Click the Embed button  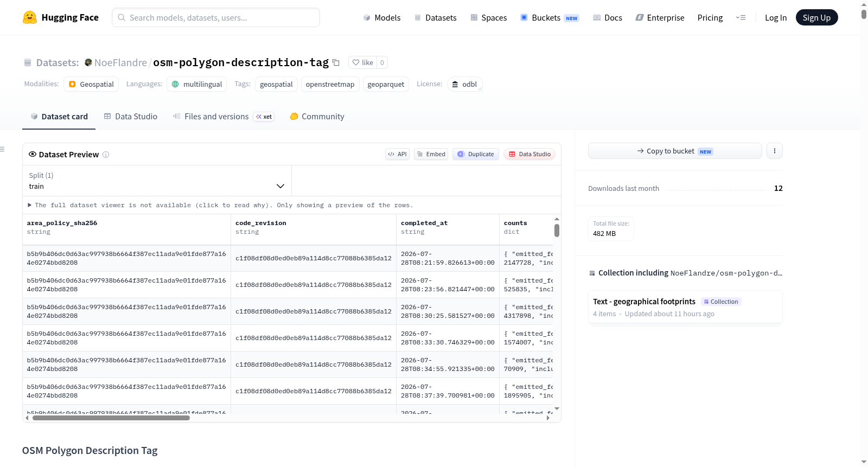(431, 154)
